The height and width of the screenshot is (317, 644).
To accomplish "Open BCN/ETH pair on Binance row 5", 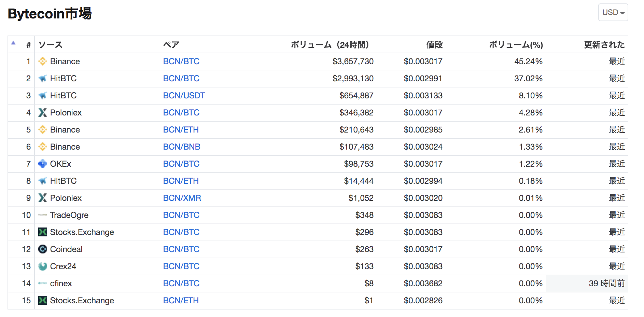I will [181, 130].
